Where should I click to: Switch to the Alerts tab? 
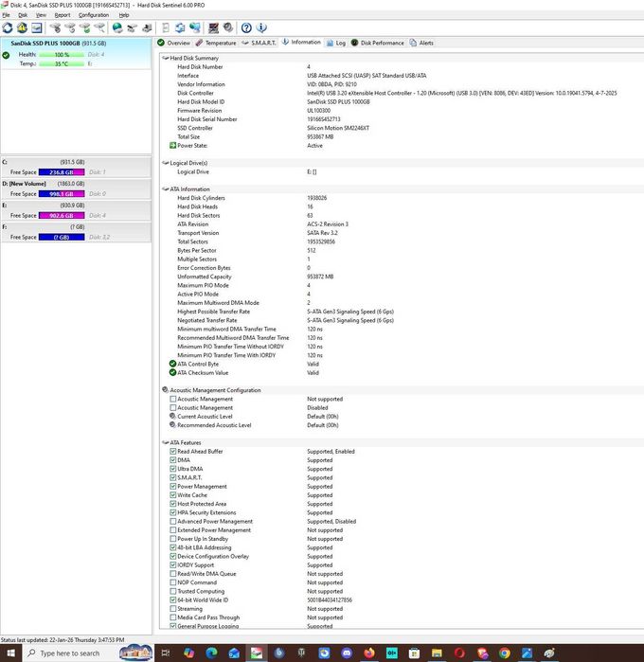(421, 43)
